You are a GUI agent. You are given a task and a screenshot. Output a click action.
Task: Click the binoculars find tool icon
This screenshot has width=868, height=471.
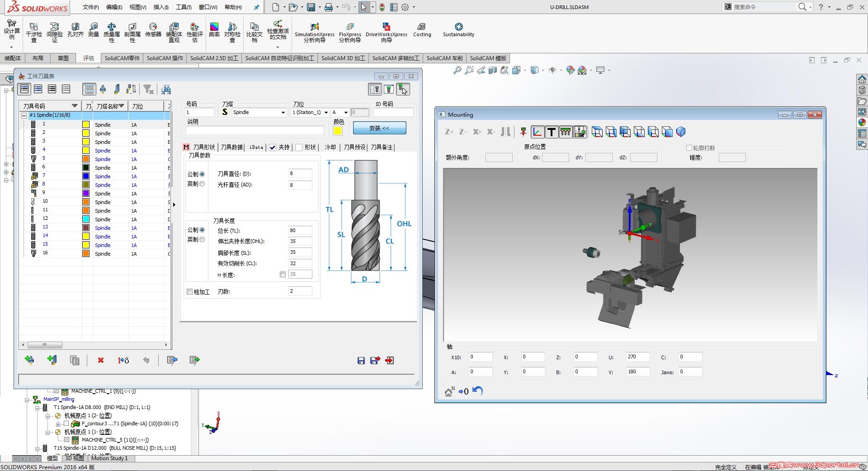point(166,90)
